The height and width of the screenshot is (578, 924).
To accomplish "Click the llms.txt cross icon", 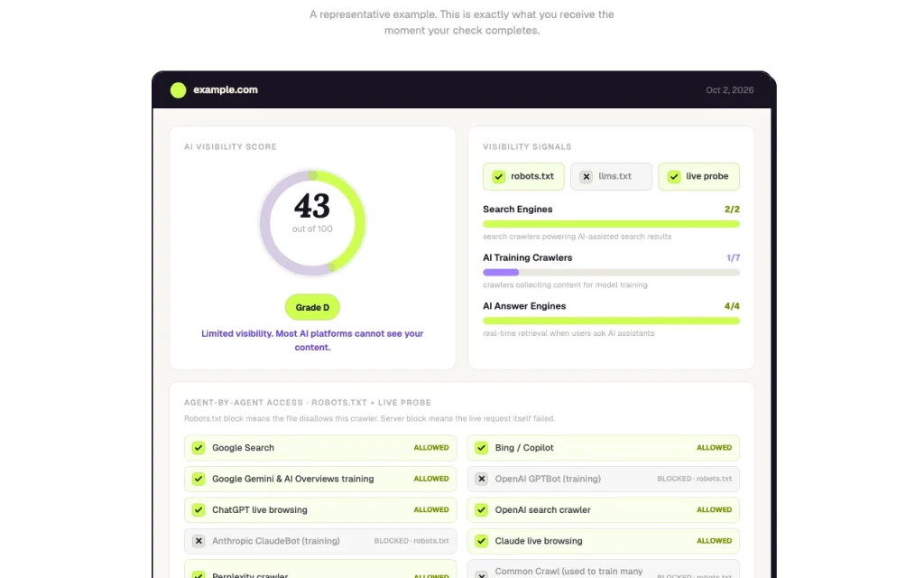I will (x=586, y=176).
